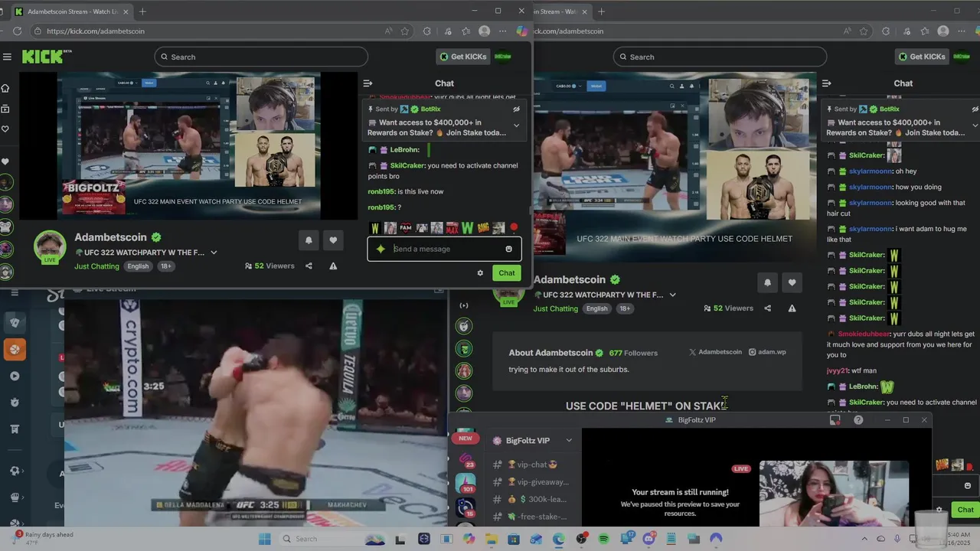The height and width of the screenshot is (551, 980).
Task: Open Spotify from the taskbar
Action: click(603, 539)
